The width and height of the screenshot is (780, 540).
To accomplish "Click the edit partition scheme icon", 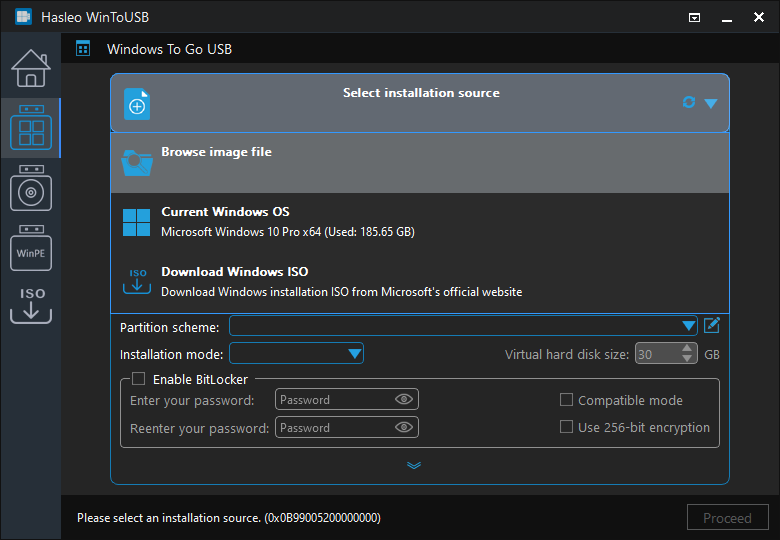I will (712, 326).
